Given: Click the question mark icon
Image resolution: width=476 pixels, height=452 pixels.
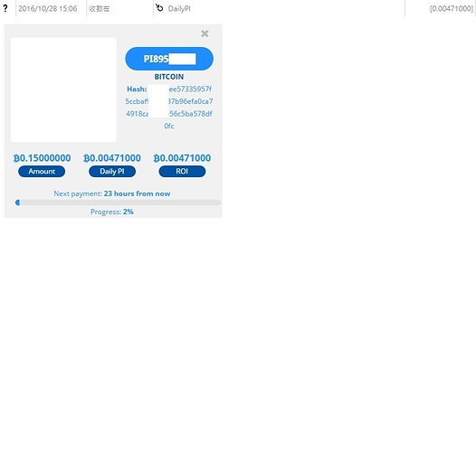Looking at the screenshot, I should tap(5, 8).
